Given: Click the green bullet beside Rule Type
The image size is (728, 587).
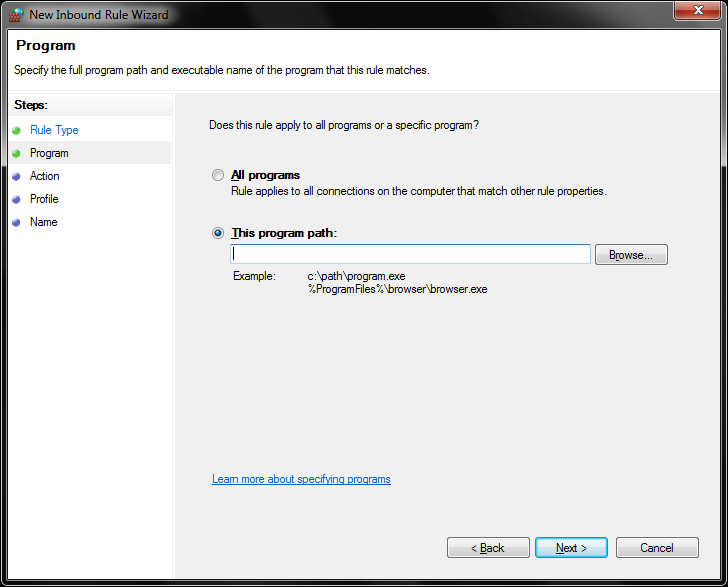Looking at the screenshot, I should tap(16, 130).
